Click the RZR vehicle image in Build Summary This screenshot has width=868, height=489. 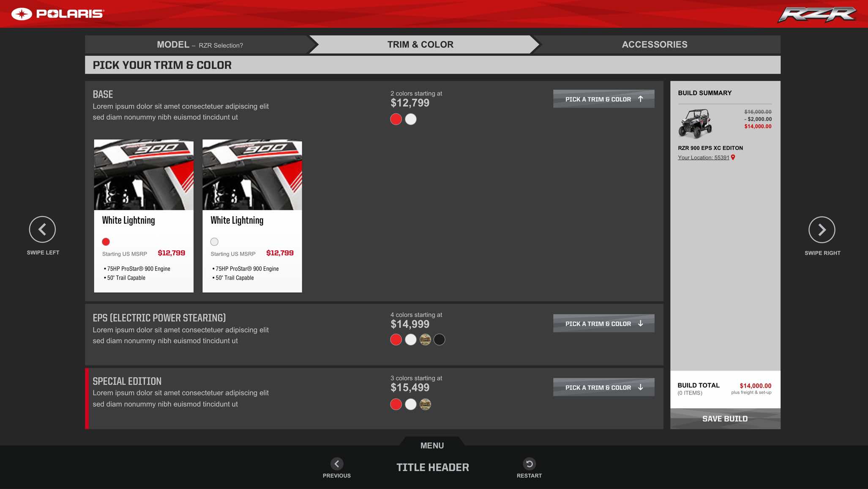coord(695,124)
